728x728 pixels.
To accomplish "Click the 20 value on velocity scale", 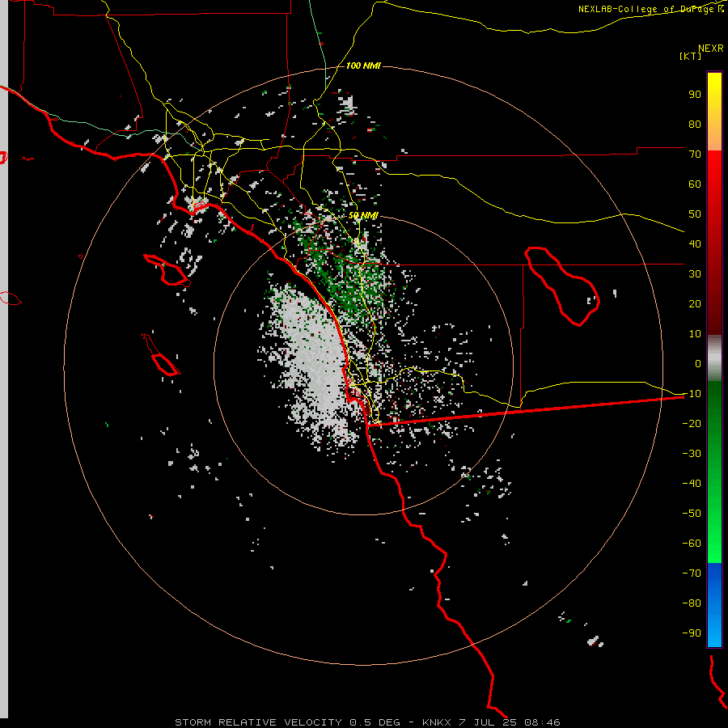I will tap(695, 303).
